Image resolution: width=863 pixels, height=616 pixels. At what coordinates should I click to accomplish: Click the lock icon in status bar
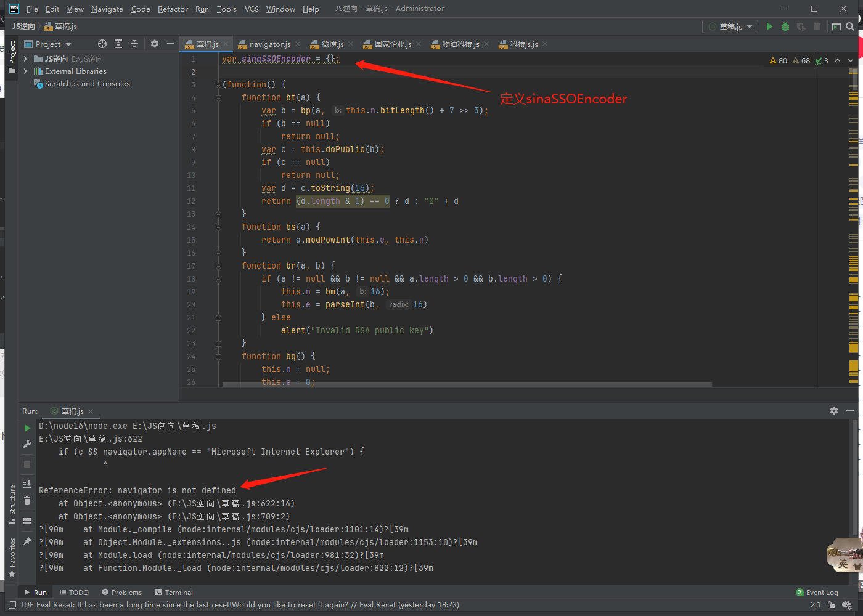(832, 605)
